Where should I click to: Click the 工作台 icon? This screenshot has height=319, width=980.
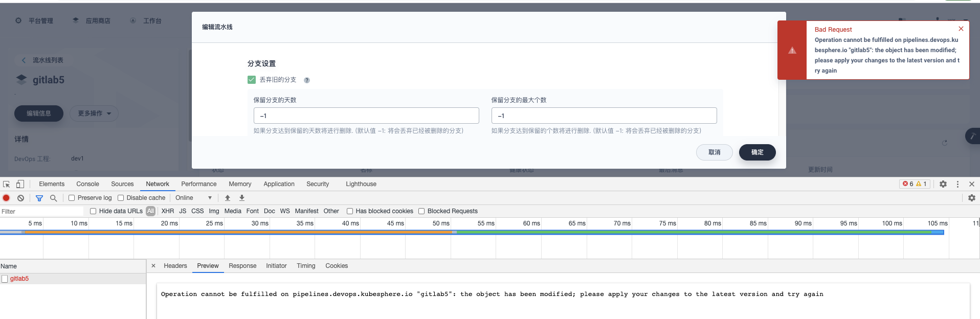click(133, 20)
